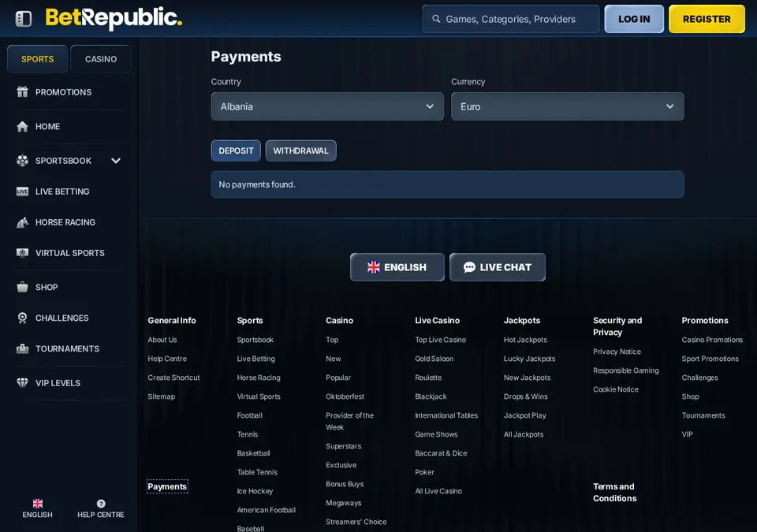Open the English language selector button
This screenshot has height=532, width=757.
[397, 267]
